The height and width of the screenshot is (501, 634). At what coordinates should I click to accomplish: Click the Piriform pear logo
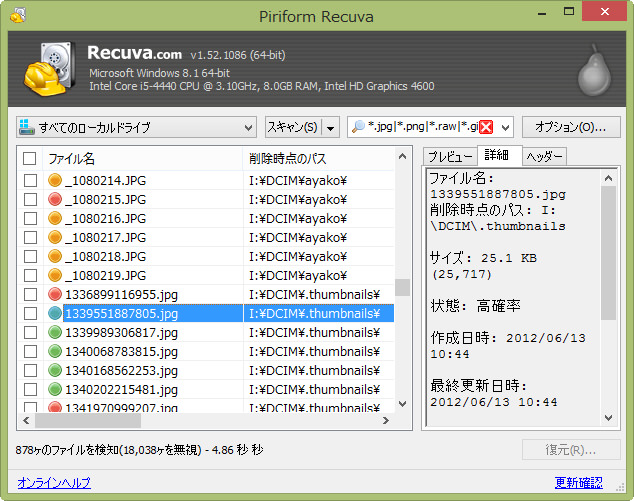tap(594, 70)
